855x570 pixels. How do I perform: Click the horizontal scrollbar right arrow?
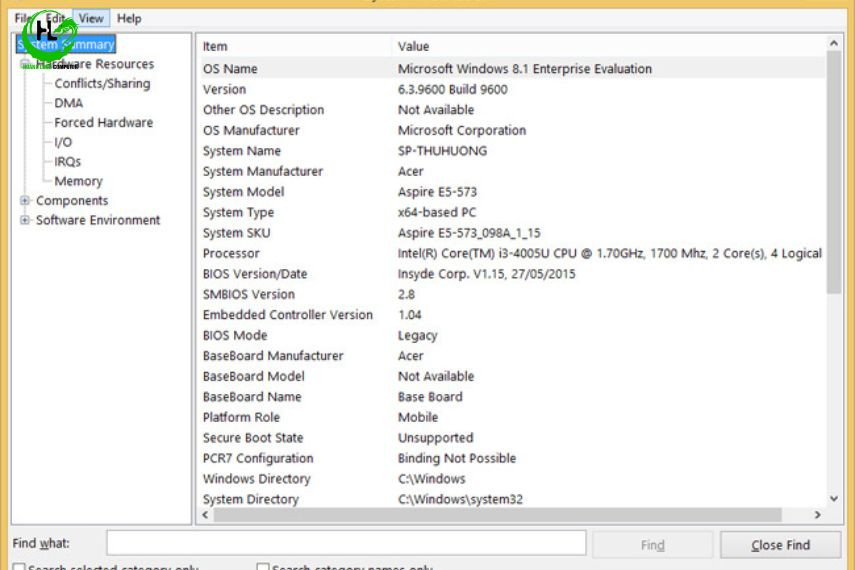817,514
